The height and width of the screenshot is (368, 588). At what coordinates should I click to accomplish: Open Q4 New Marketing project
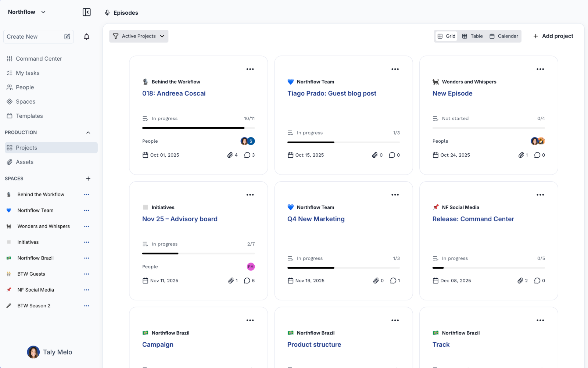(316, 219)
